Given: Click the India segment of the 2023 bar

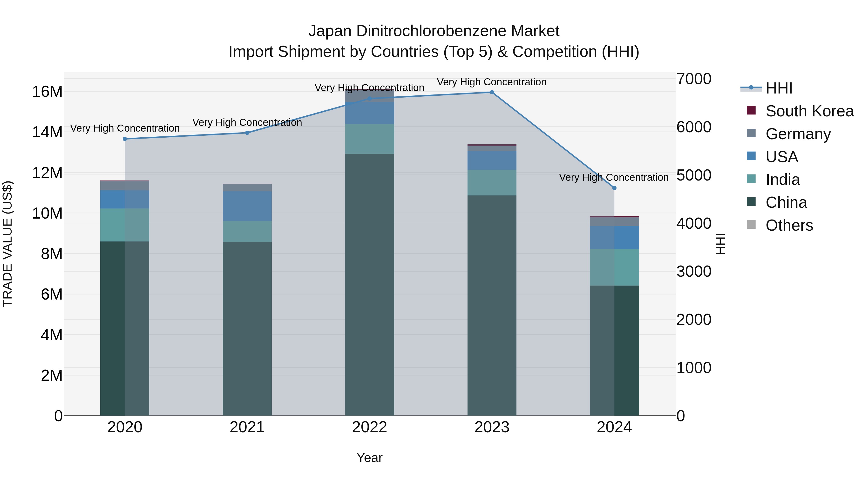Looking at the screenshot, I should (492, 182).
